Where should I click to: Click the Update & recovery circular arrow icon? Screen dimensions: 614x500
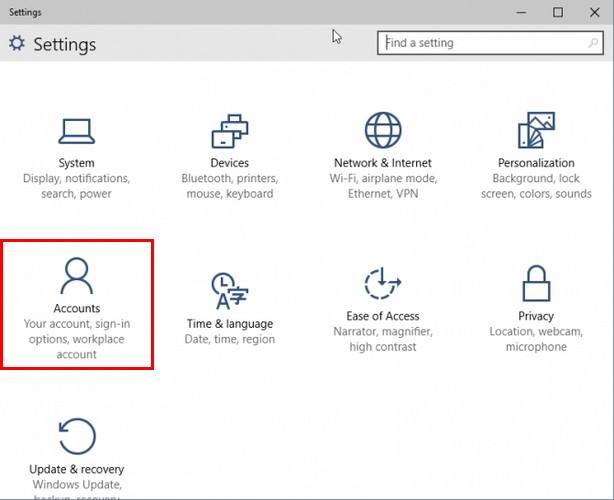coord(77,436)
